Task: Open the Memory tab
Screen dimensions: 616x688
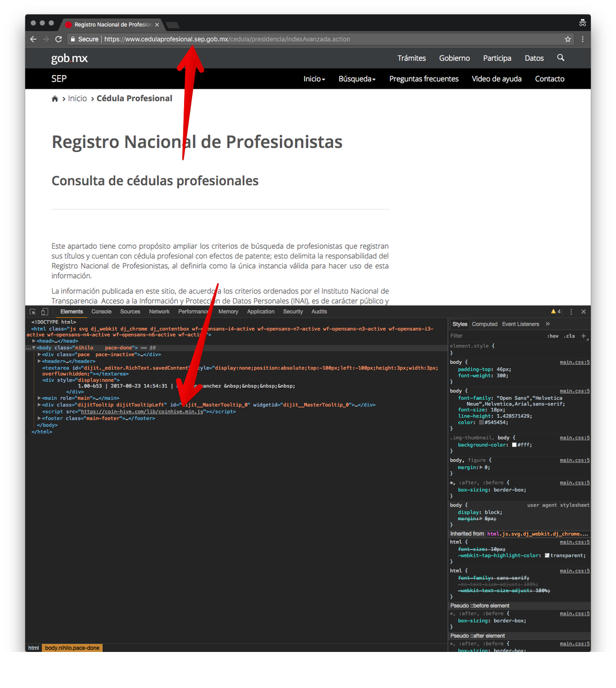Action: pos(228,312)
